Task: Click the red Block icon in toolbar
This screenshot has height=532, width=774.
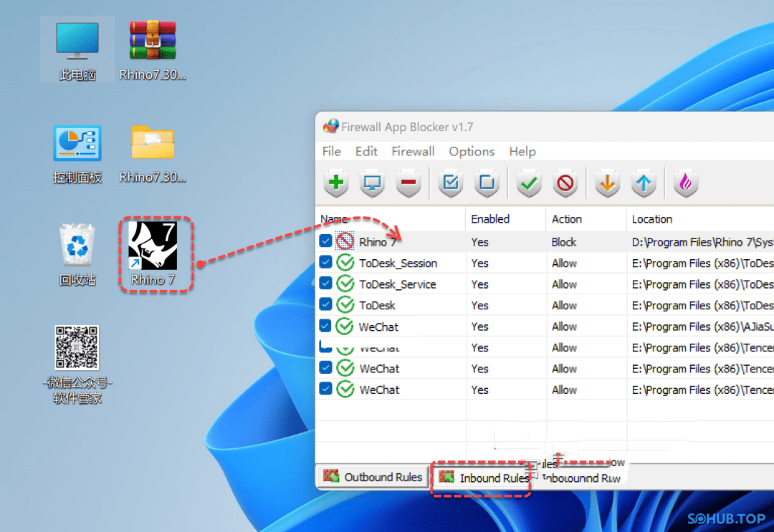Action: pyautogui.click(x=565, y=183)
